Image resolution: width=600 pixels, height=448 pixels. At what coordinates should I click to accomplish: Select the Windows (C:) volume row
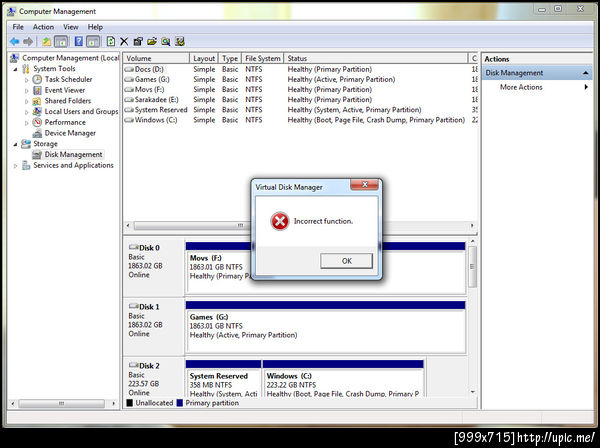tap(300, 120)
